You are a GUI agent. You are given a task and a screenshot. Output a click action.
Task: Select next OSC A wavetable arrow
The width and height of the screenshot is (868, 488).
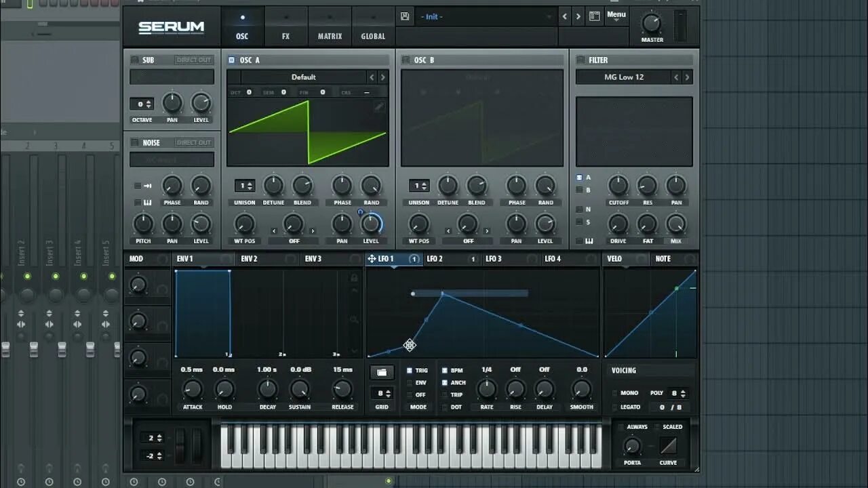(x=382, y=77)
